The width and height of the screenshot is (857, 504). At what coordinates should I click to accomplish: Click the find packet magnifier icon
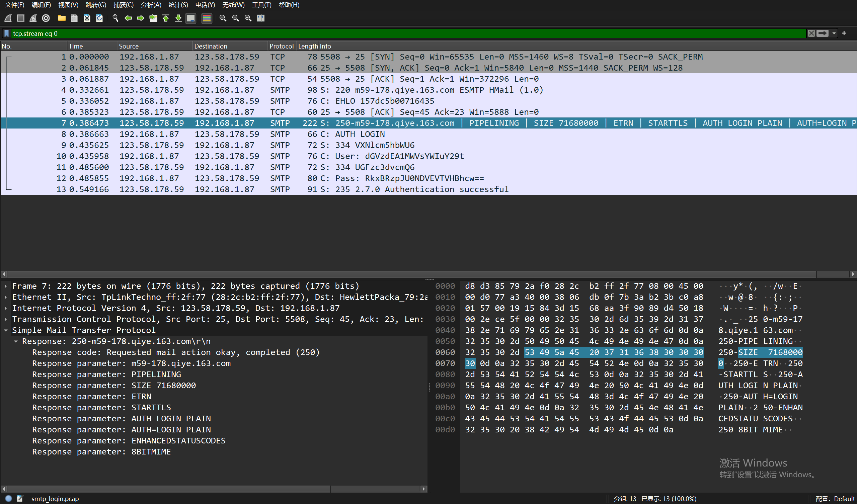(115, 18)
